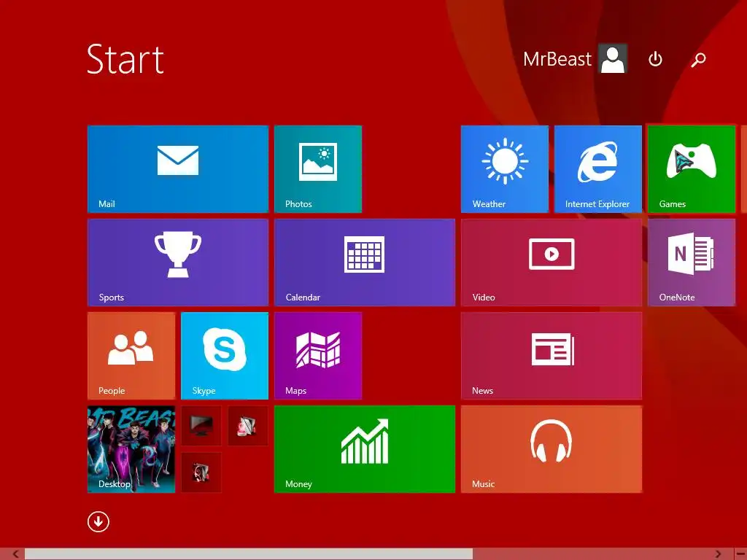Launch the Photos app tile
Image resolution: width=747 pixels, height=560 pixels.
(318, 169)
